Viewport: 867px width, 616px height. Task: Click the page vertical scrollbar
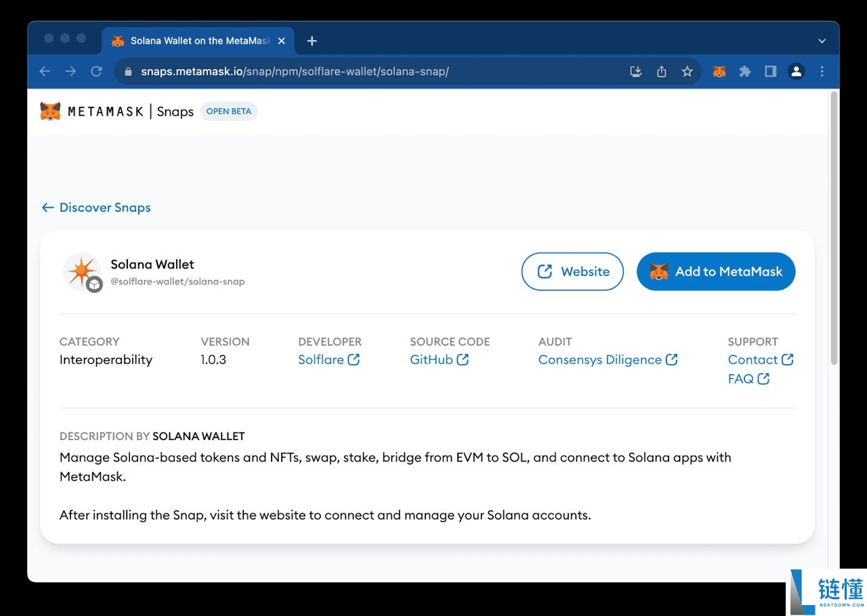click(x=834, y=229)
